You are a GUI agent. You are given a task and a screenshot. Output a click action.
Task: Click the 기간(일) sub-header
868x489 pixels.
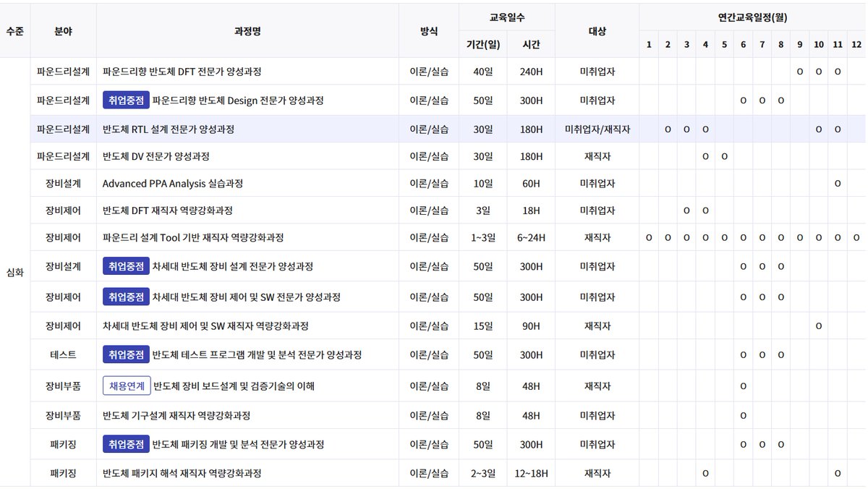tap(483, 44)
